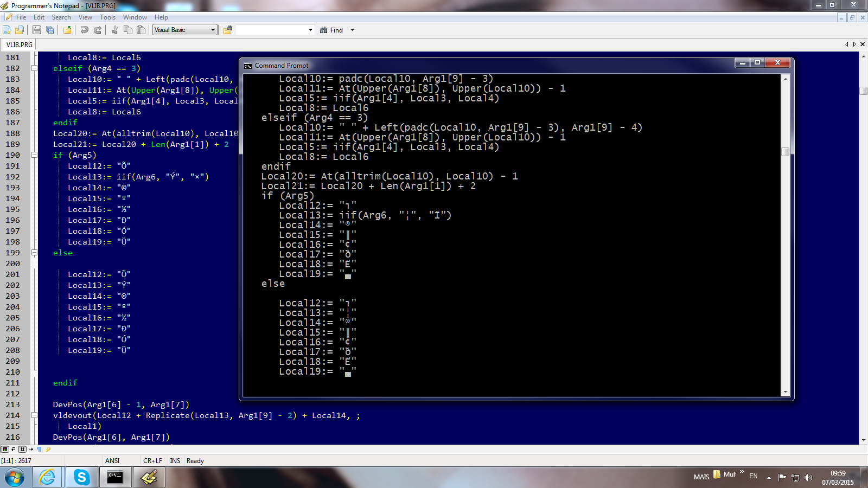868x488 pixels.
Task: Click the cursor position [1:1] : 2617 status
Action: [16, 461]
